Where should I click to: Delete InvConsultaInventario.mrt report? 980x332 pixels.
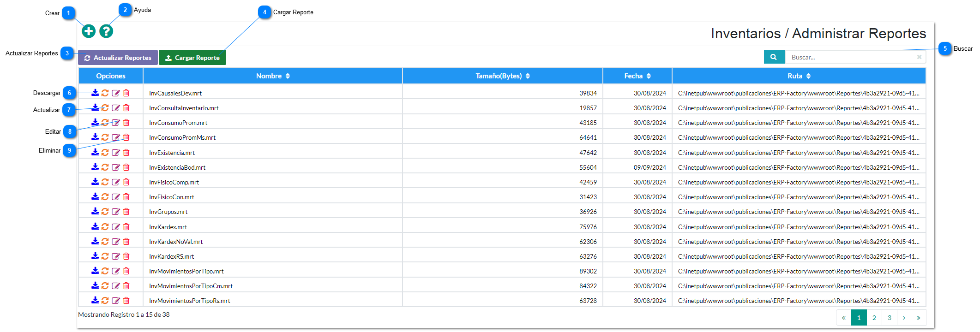click(126, 107)
